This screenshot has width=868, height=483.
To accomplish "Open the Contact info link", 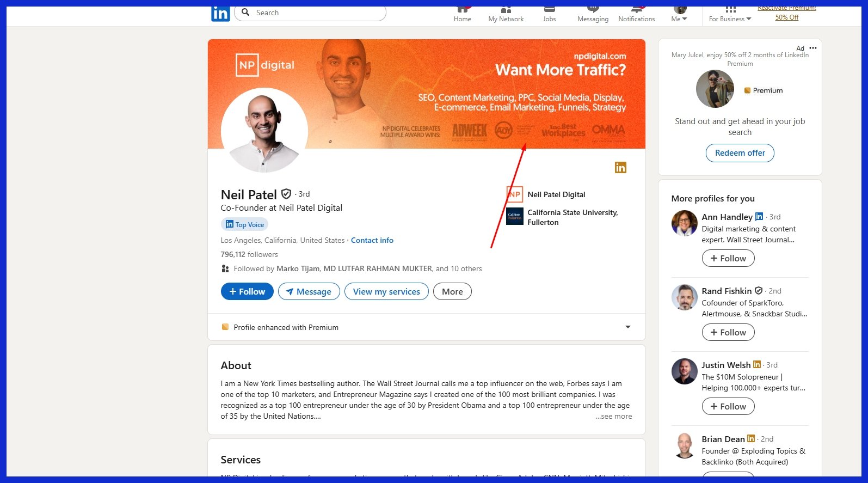I will 372,240.
